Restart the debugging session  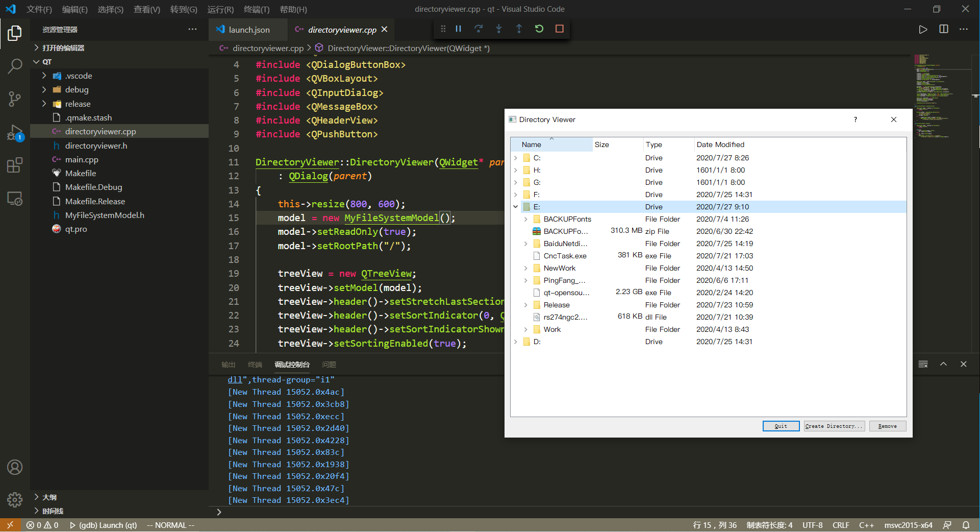(539, 29)
